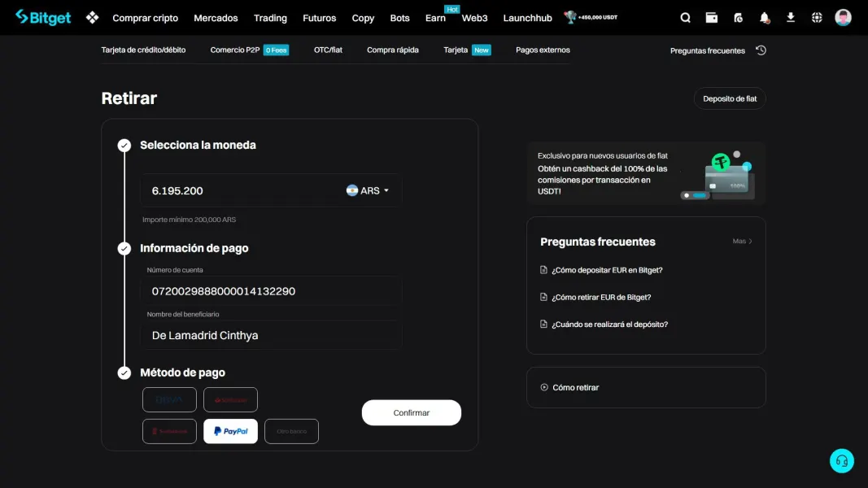This screenshot has width=868, height=488.
Task: Click document icon beside ¿Cómo depositar EUR?
Action: (543, 270)
